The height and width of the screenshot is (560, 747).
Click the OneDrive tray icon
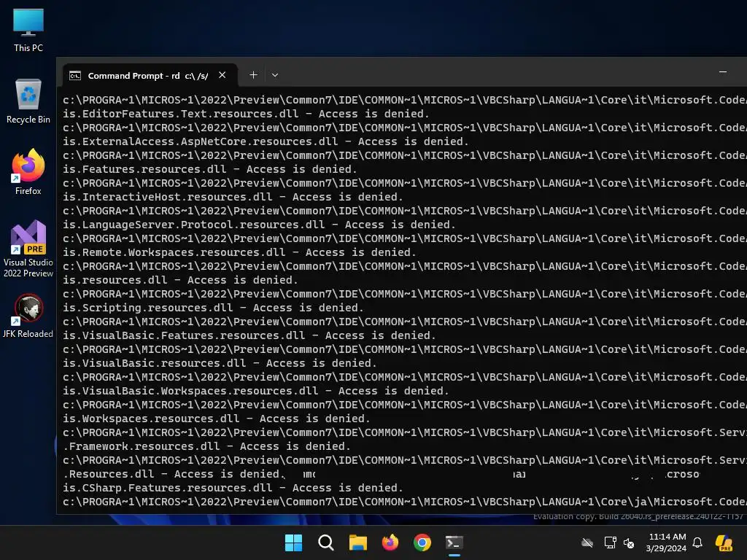tap(587, 542)
